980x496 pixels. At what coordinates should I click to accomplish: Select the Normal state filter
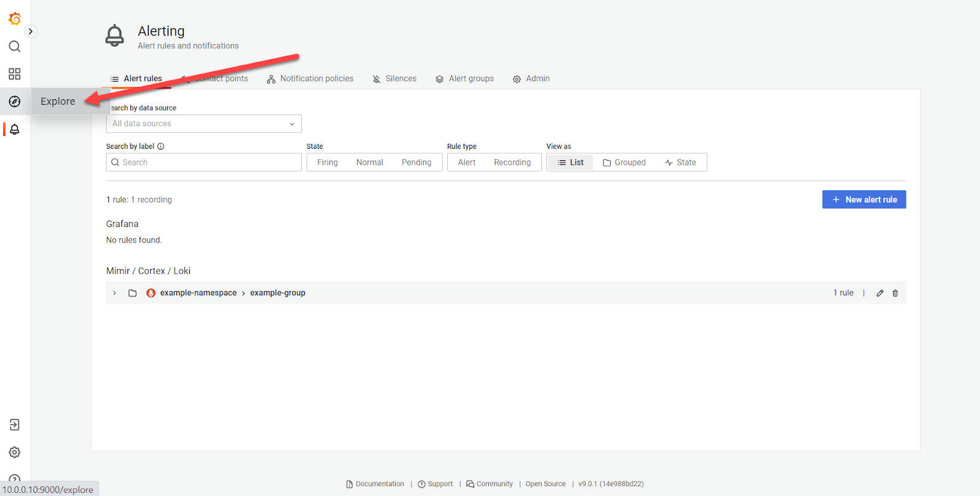(x=369, y=162)
